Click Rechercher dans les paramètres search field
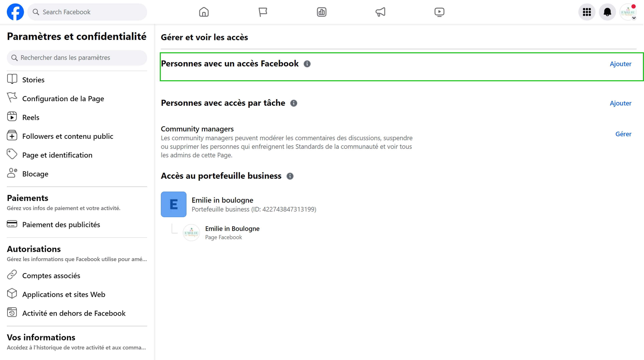The width and height of the screenshot is (644, 360). coord(77,58)
